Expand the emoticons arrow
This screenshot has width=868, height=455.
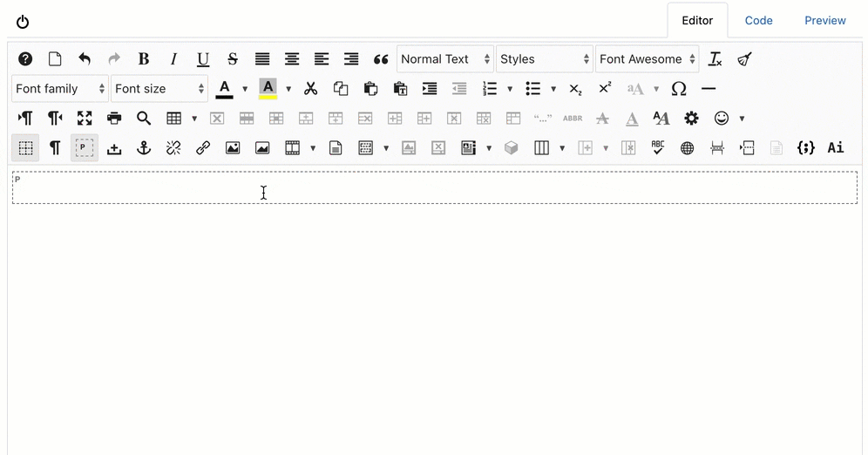pyautogui.click(x=742, y=118)
